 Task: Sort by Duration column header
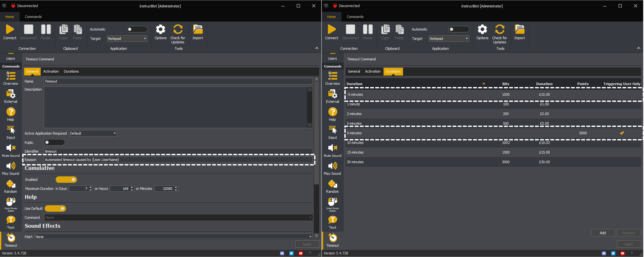(416, 84)
